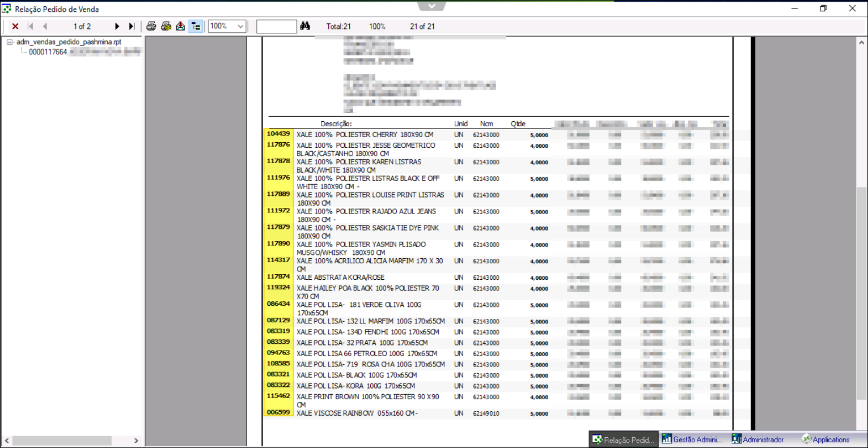Print the report using the printer icon
868x448 pixels.
point(151,26)
